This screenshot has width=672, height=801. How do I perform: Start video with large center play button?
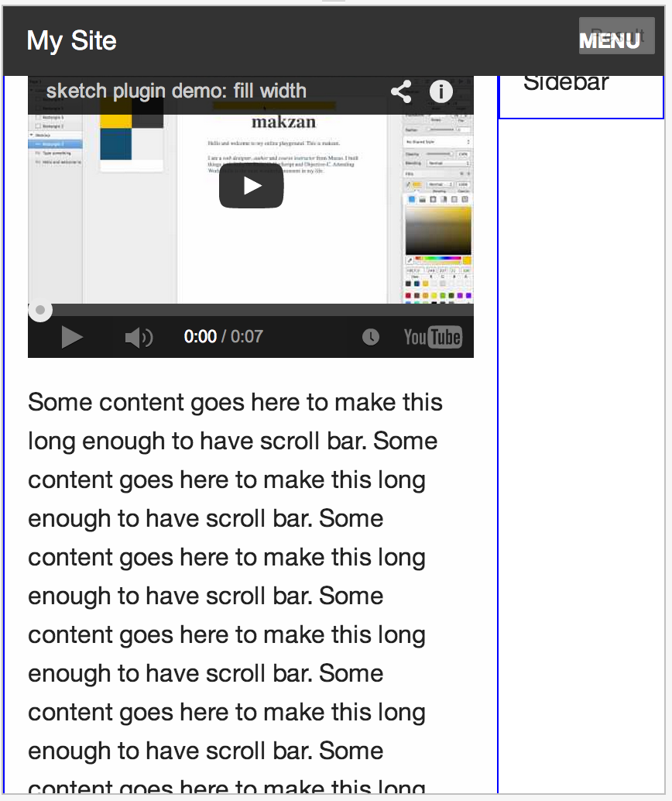252,186
